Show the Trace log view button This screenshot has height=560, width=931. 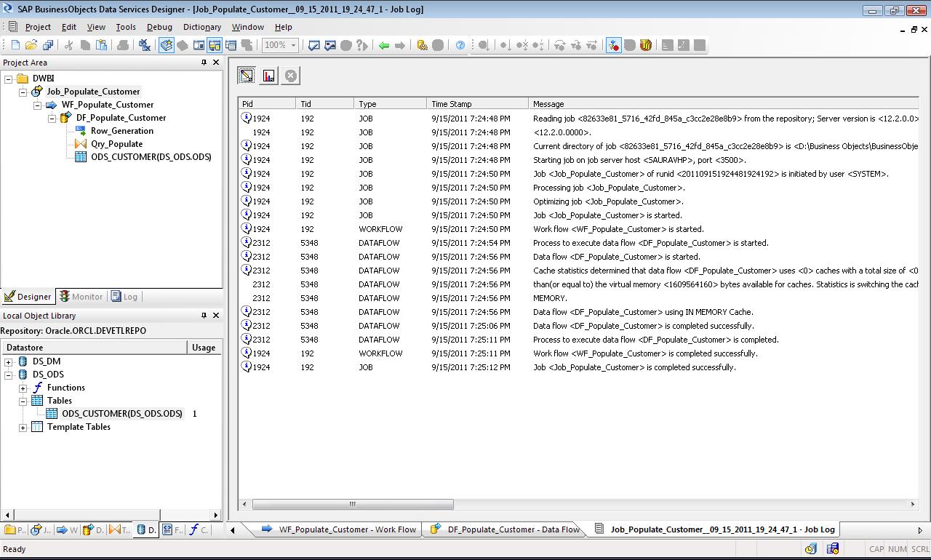pos(247,76)
